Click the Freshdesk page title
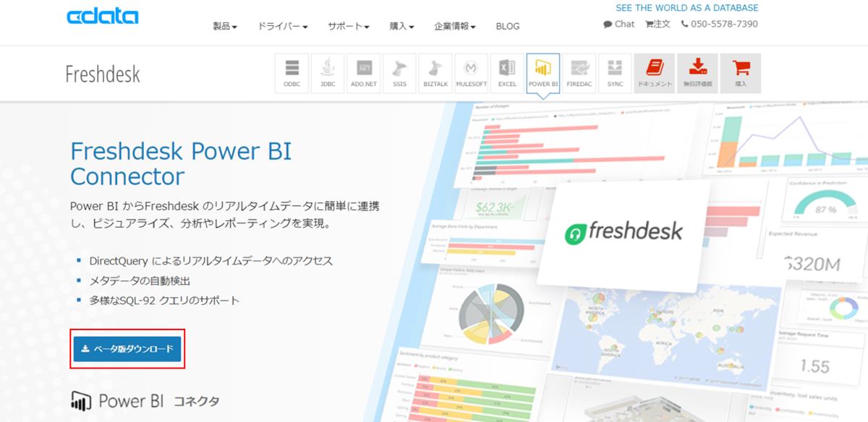 click(102, 74)
